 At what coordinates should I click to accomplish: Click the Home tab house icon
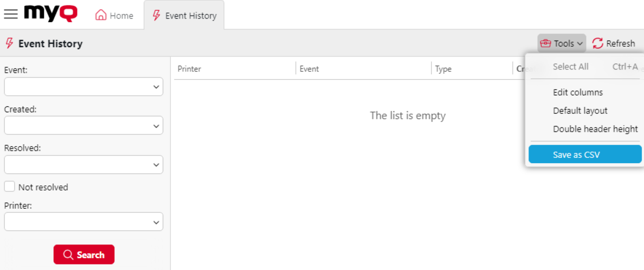coord(100,15)
